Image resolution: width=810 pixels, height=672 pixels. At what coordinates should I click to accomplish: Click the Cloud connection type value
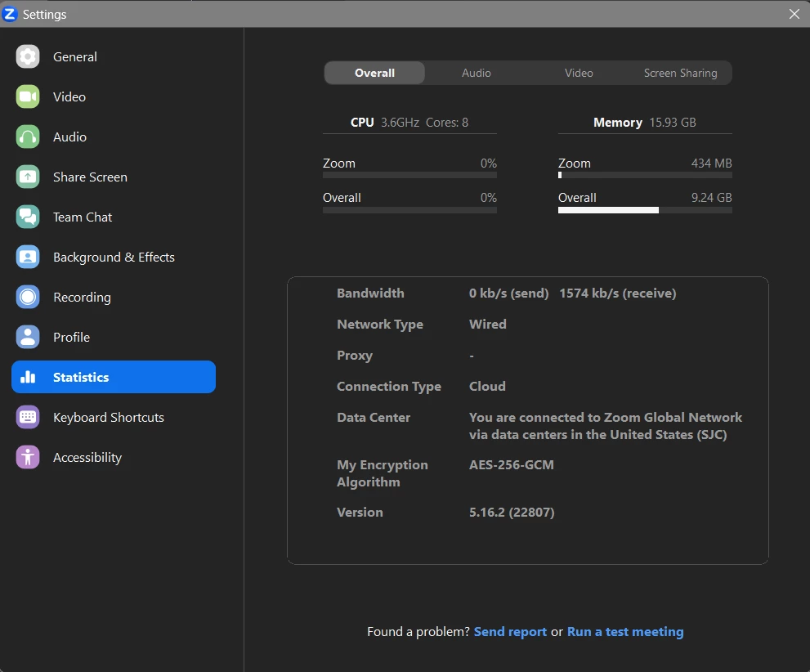pos(487,387)
